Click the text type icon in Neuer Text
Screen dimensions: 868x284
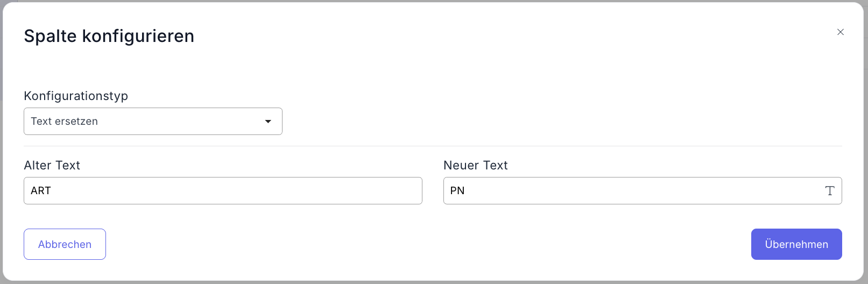(x=829, y=191)
